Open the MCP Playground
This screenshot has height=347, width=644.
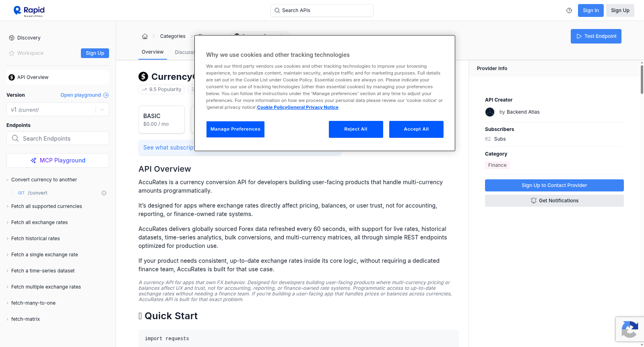coord(58,160)
